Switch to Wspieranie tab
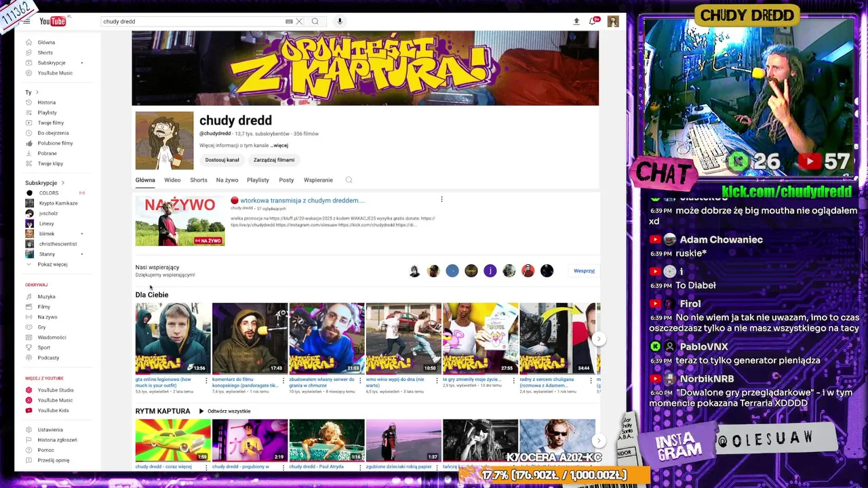The width and height of the screenshot is (868, 488). pos(318,180)
